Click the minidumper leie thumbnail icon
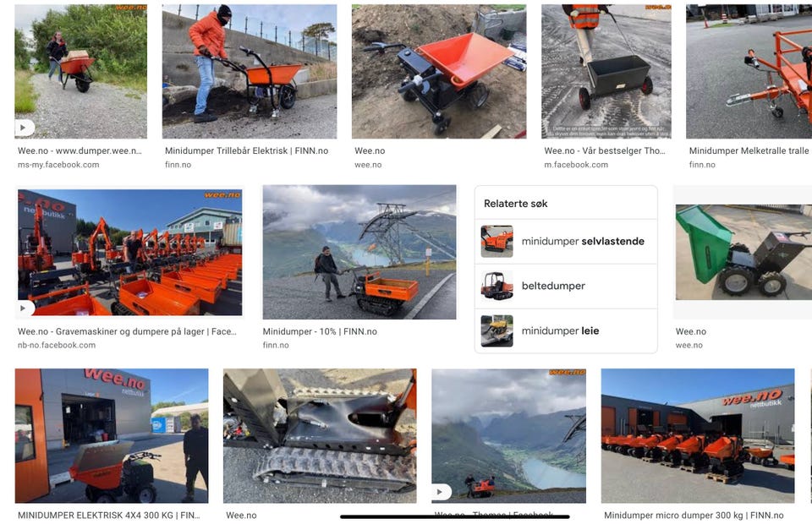 [x=497, y=331]
